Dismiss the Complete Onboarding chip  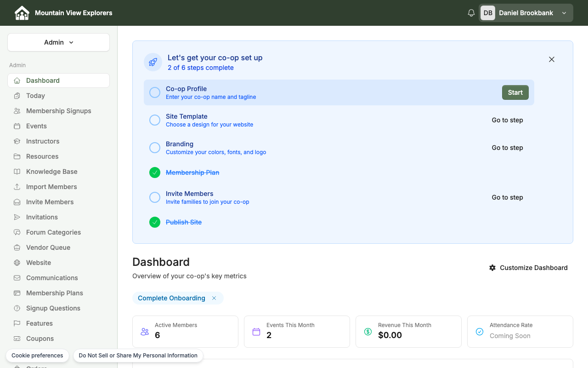214,298
